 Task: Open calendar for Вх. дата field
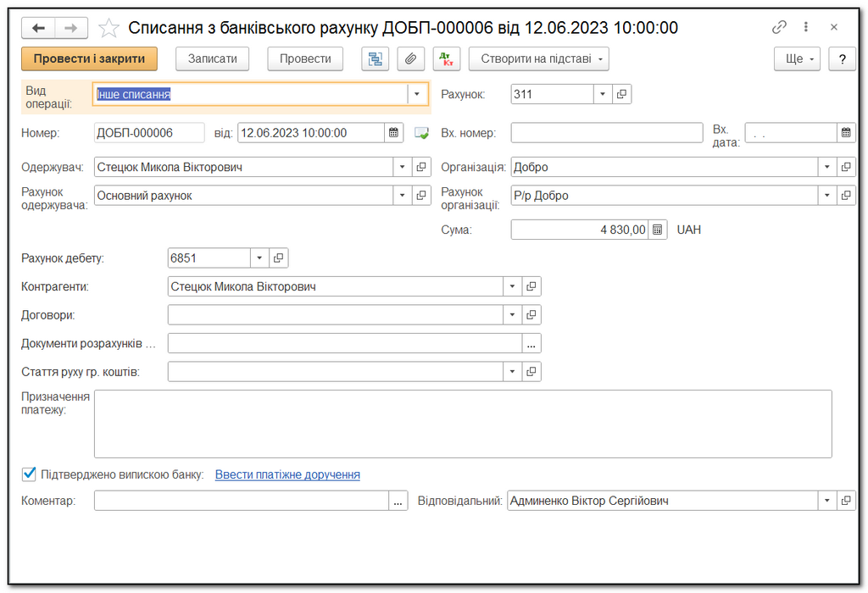(846, 133)
